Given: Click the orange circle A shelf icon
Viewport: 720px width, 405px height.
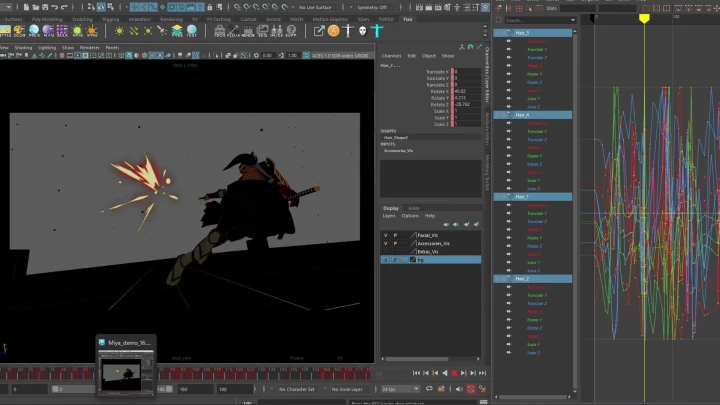Looking at the screenshot, I should (333, 31).
